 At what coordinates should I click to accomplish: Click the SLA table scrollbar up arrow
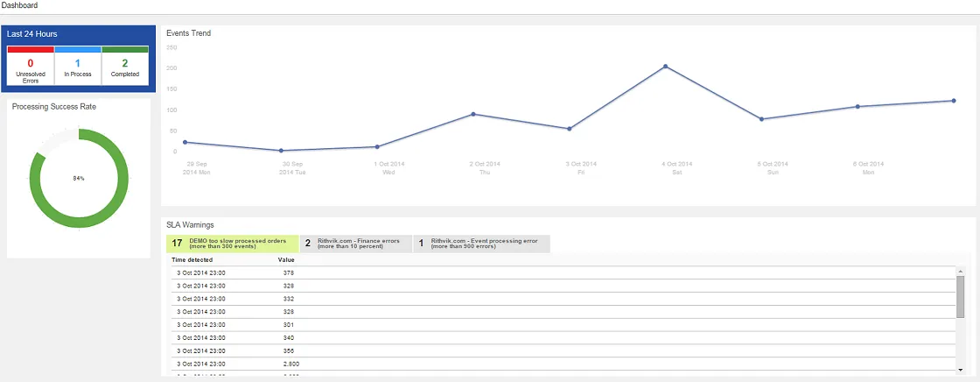coord(960,271)
